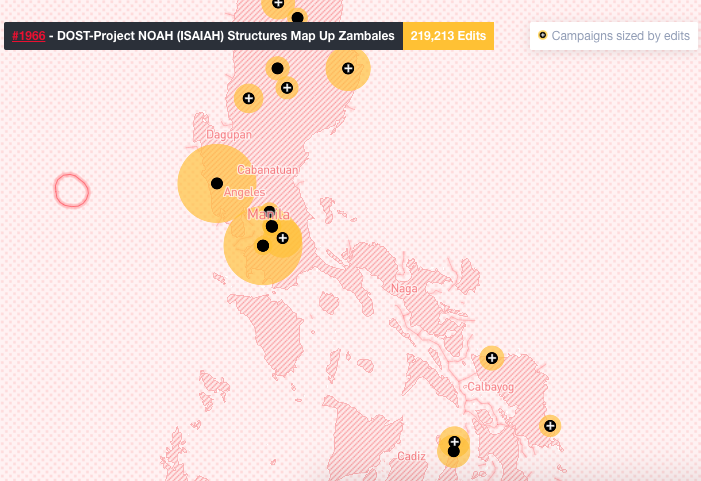
Task: Click the Dagupan city label
Action: click(229, 134)
